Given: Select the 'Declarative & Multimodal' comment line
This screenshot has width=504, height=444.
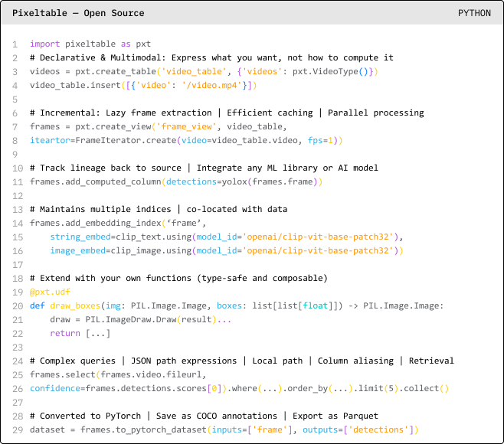Looking at the screenshot, I should [x=211, y=58].
